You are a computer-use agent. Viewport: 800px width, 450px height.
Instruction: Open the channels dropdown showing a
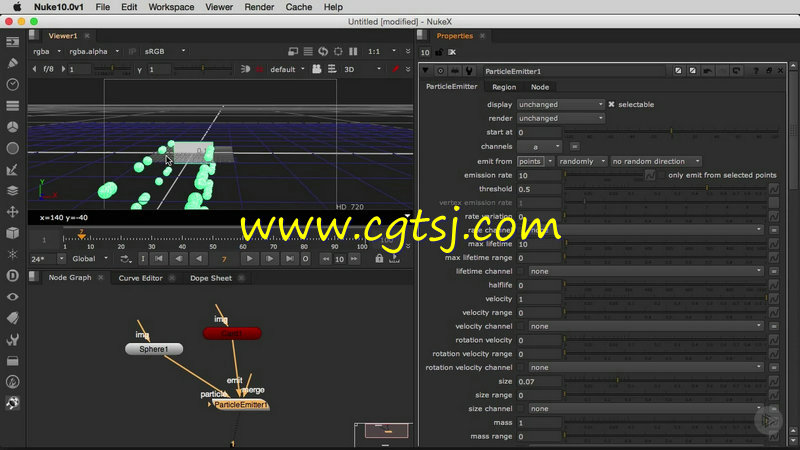pos(539,146)
